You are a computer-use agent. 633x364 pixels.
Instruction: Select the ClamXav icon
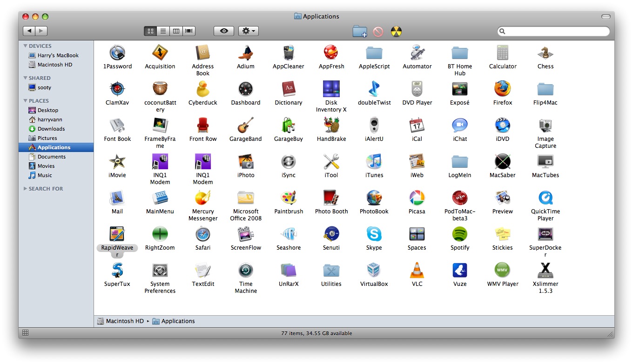(x=117, y=89)
